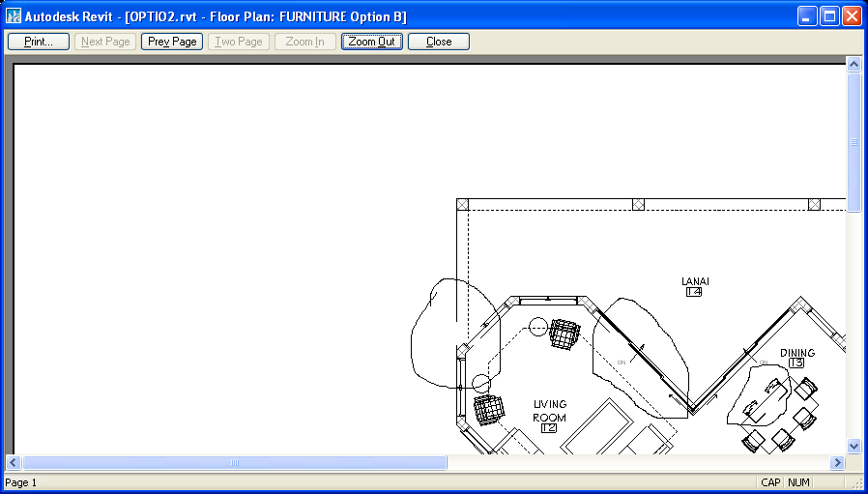Click the Page 1 status bar text

coord(20,482)
